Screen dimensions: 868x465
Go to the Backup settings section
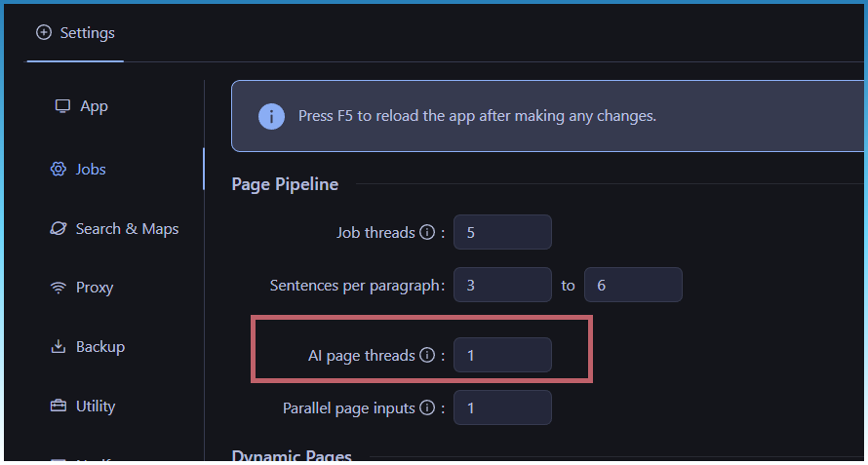[99, 347]
